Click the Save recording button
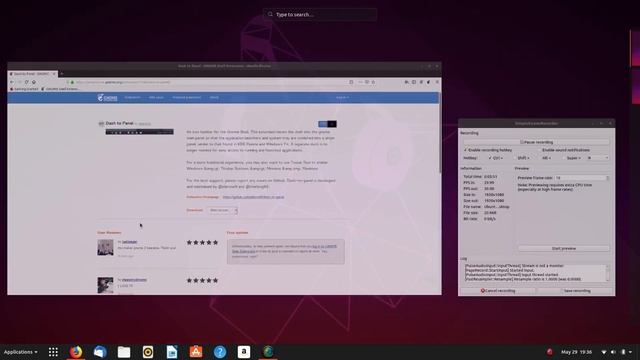This screenshot has height=360, width=640. (x=577, y=291)
